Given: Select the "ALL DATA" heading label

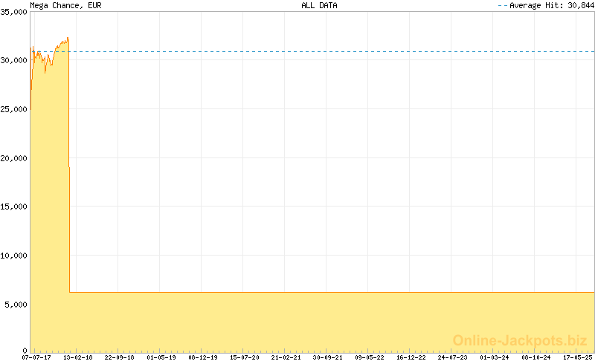Looking at the screenshot, I should pyautogui.click(x=319, y=5).
